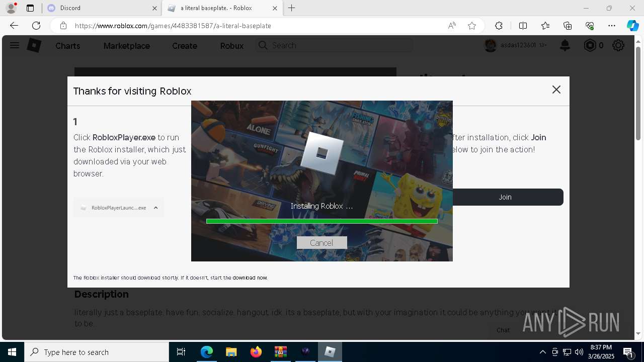
Task: Open WinRAR from taskbar
Action: click(280, 352)
